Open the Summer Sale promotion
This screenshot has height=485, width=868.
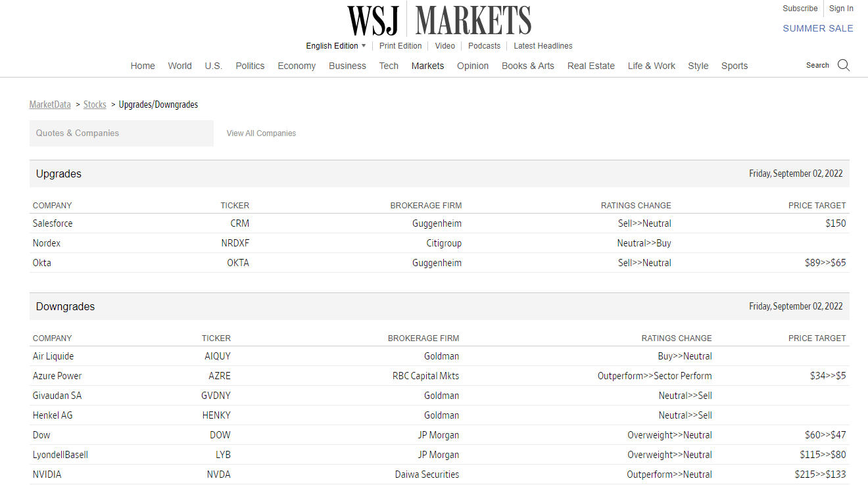(x=817, y=28)
